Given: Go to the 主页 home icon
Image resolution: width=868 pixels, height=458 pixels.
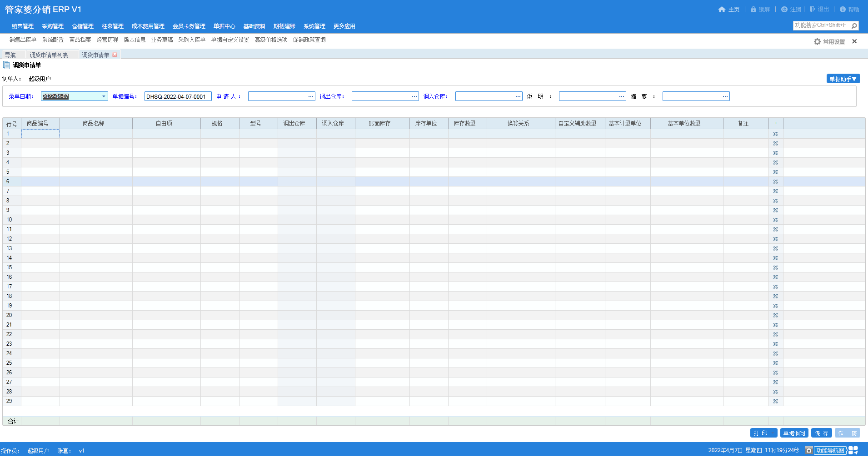Looking at the screenshot, I should click(722, 10).
